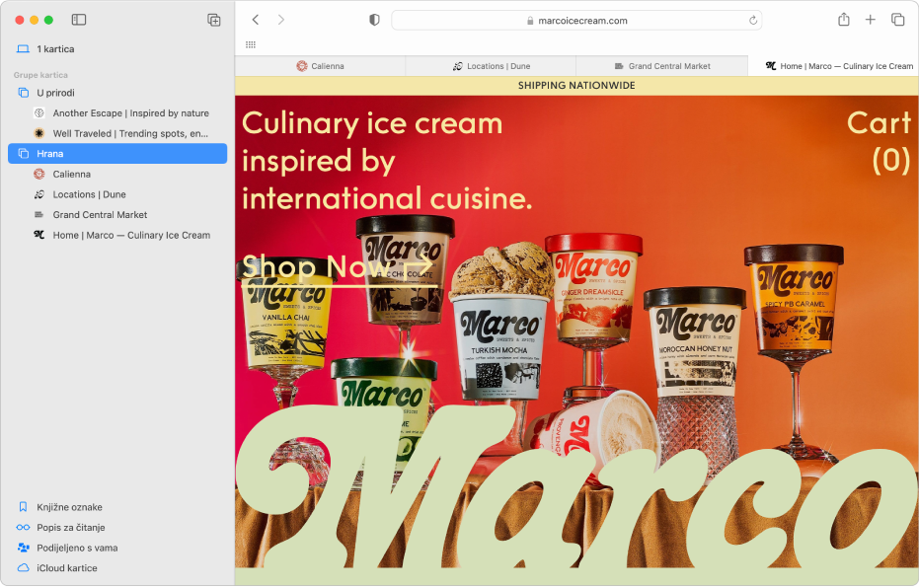Reload the marcoicecream.com page
The image size is (919, 588).
[x=751, y=19]
